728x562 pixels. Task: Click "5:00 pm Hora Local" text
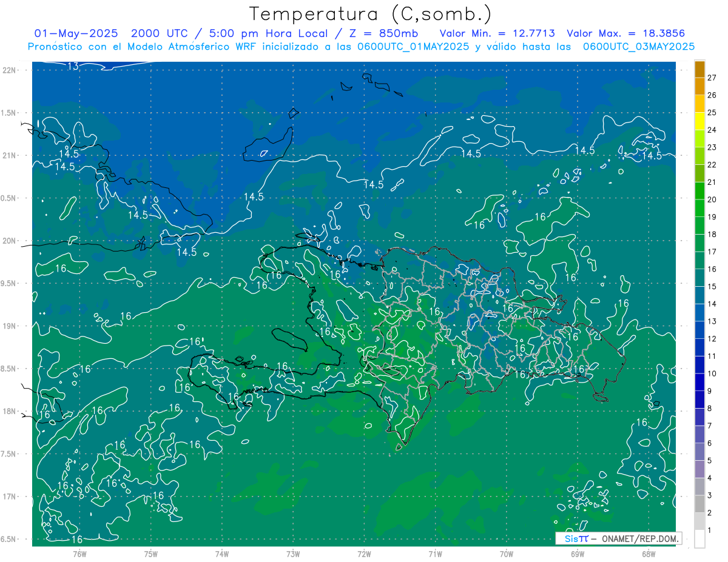pyautogui.click(x=269, y=33)
